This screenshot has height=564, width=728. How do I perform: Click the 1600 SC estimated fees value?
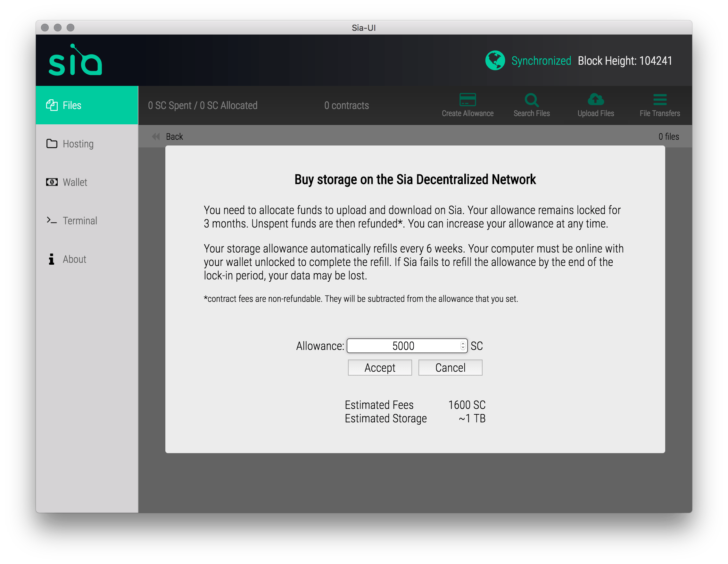(x=467, y=405)
